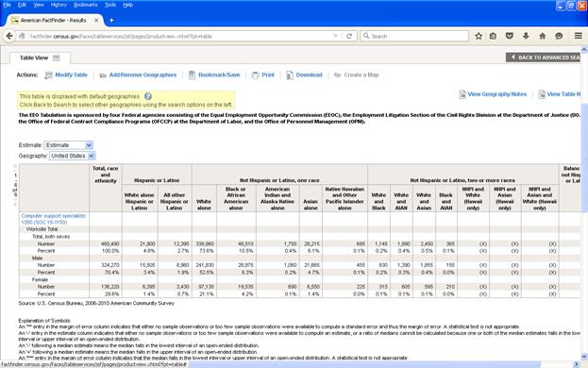Open the History menu
This screenshot has height=368, width=588.
(x=59, y=5)
